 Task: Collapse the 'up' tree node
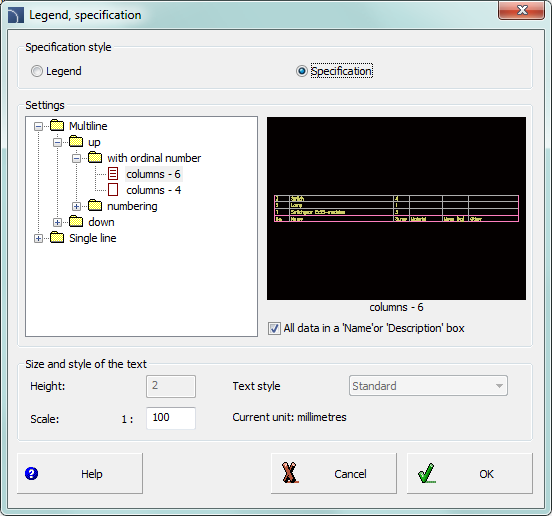click(57, 142)
